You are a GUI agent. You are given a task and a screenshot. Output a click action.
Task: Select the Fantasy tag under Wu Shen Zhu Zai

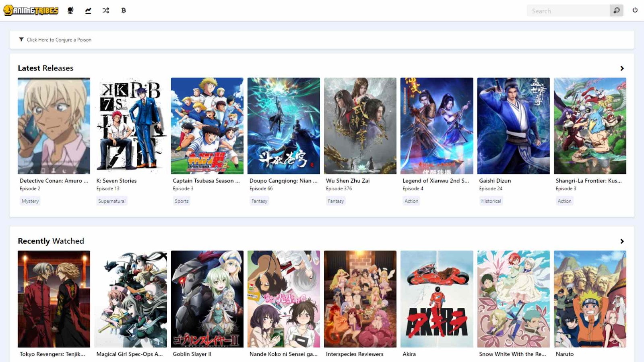click(x=336, y=201)
